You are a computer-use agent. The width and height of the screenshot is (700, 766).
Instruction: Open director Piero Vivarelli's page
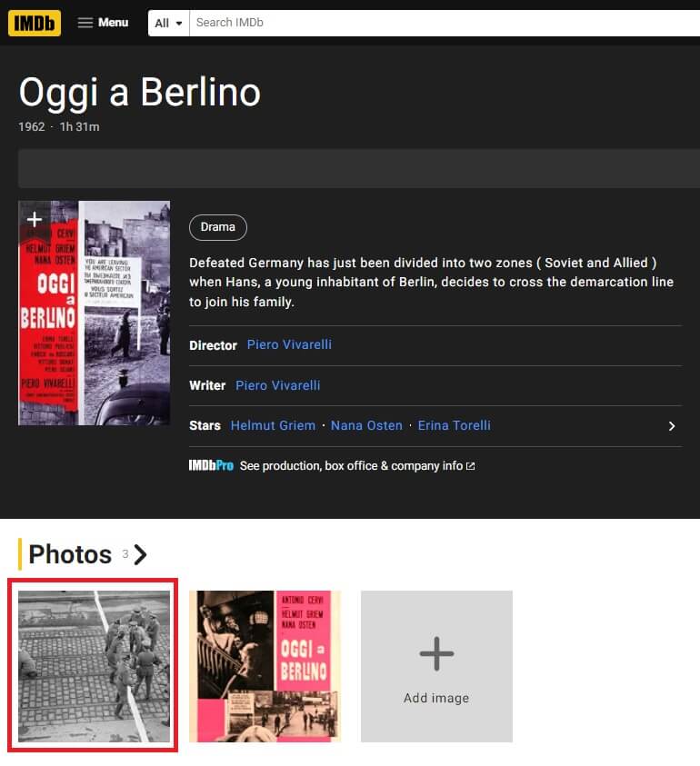tap(289, 345)
